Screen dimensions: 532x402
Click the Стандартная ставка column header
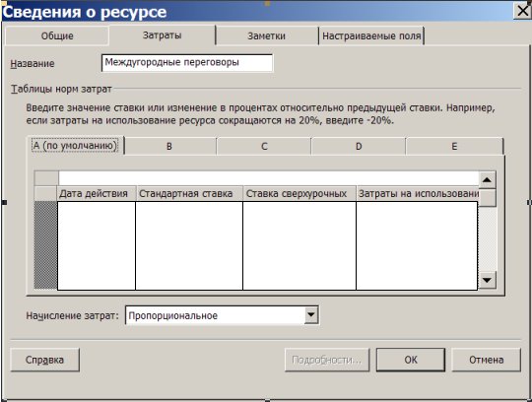(x=189, y=193)
